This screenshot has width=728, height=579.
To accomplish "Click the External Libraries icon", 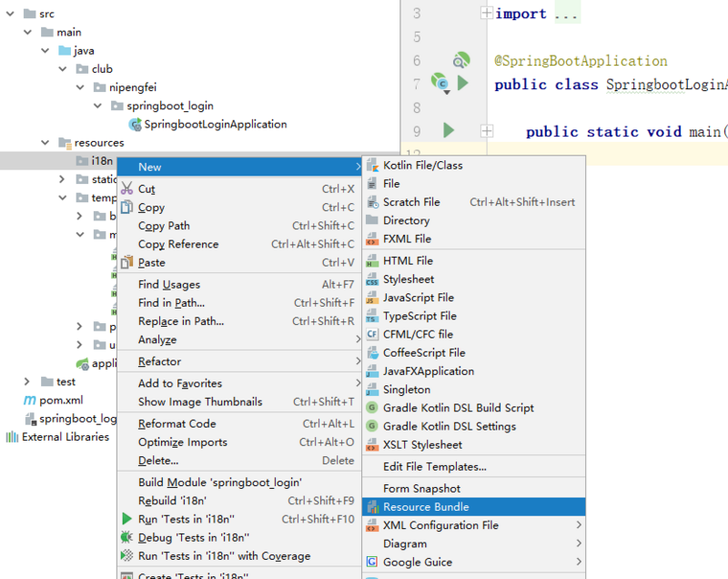I will coord(12,437).
